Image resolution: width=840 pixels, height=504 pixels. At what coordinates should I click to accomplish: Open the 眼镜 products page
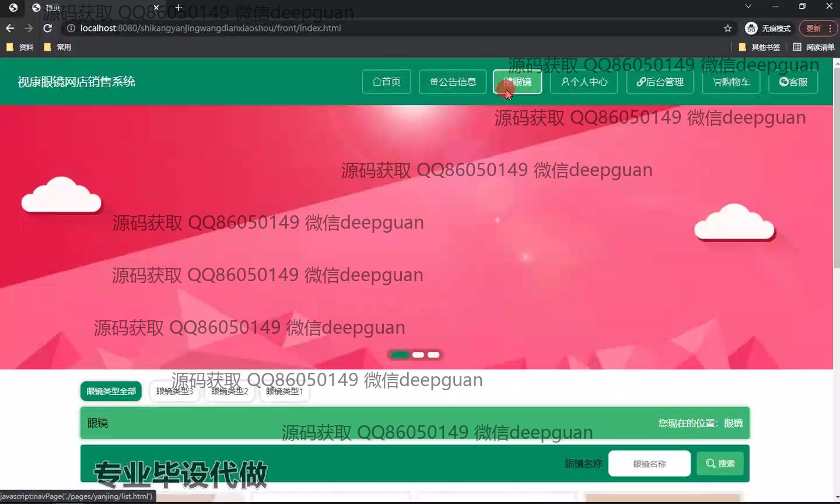517,82
